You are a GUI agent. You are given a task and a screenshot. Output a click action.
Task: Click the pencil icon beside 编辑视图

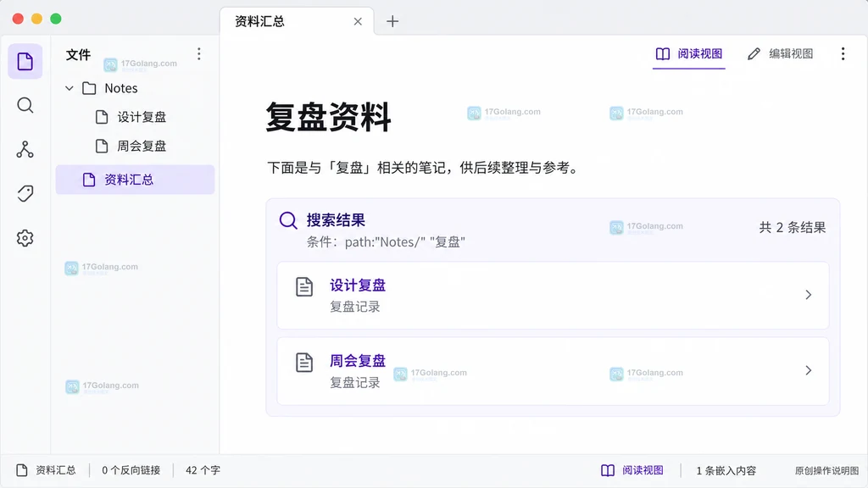tap(754, 53)
